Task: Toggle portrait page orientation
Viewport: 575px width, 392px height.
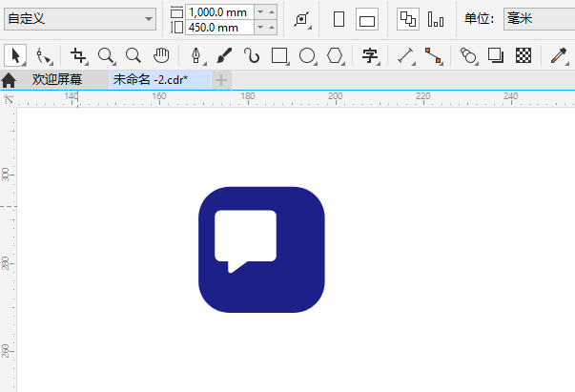Action: 339,19
